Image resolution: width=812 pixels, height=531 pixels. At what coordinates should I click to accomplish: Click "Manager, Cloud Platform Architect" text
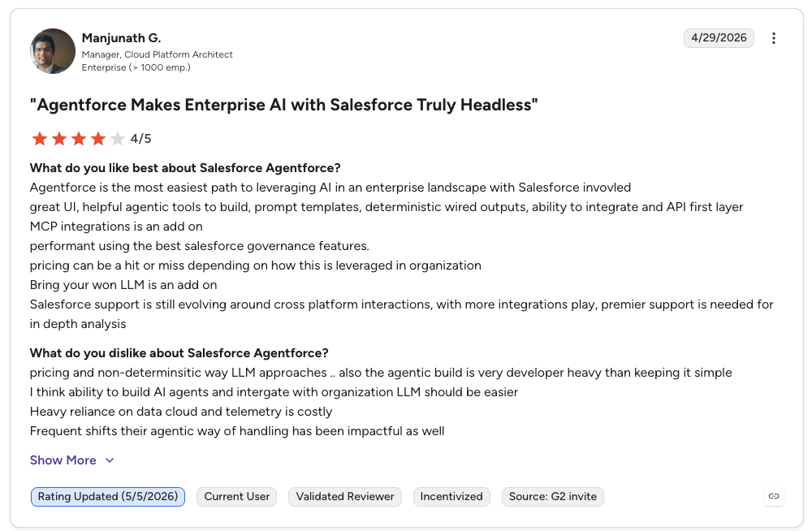(x=158, y=54)
